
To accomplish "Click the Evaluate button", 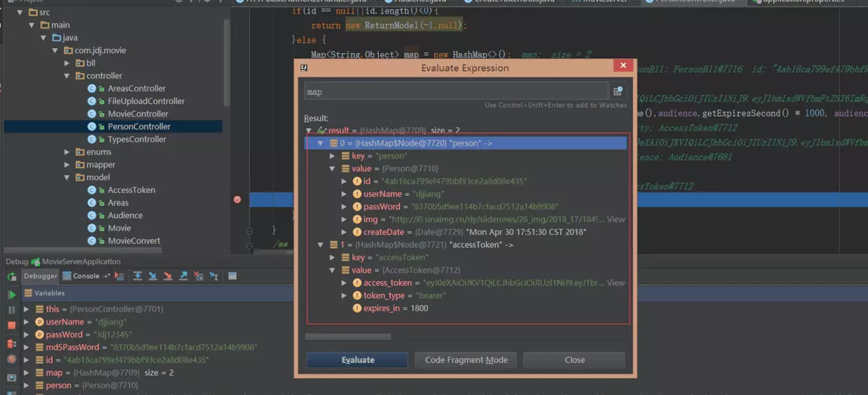I will [357, 360].
